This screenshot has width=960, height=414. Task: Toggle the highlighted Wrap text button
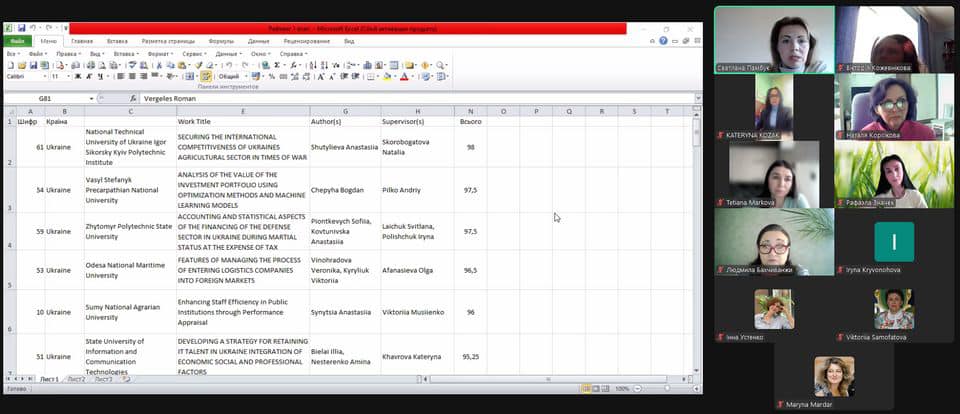(206, 77)
